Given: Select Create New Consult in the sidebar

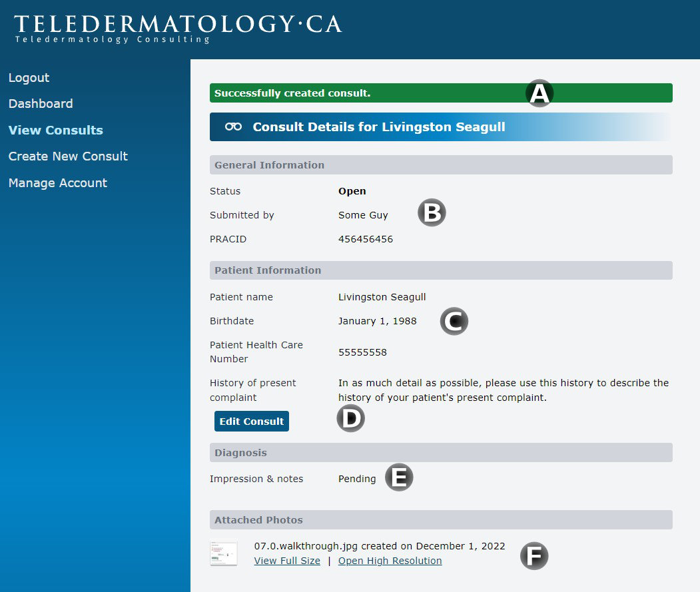Looking at the screenshot, I should coord(68,156).
